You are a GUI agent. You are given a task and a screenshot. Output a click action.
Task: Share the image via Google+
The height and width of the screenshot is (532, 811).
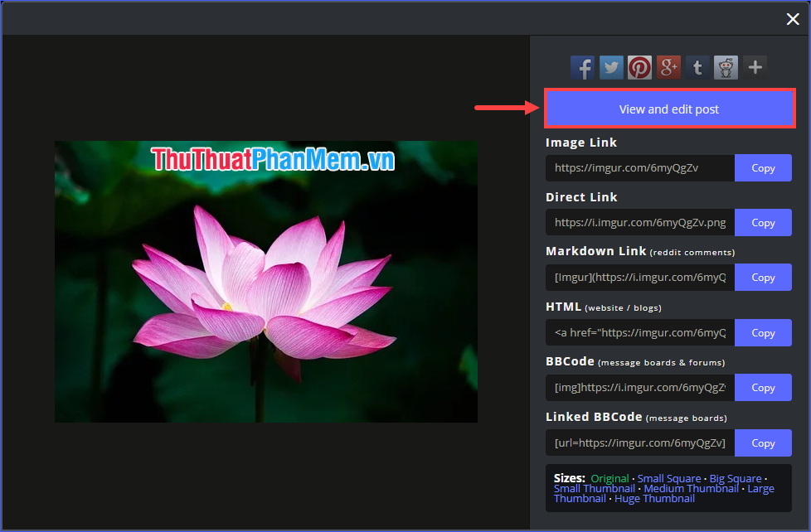point(668,67)
